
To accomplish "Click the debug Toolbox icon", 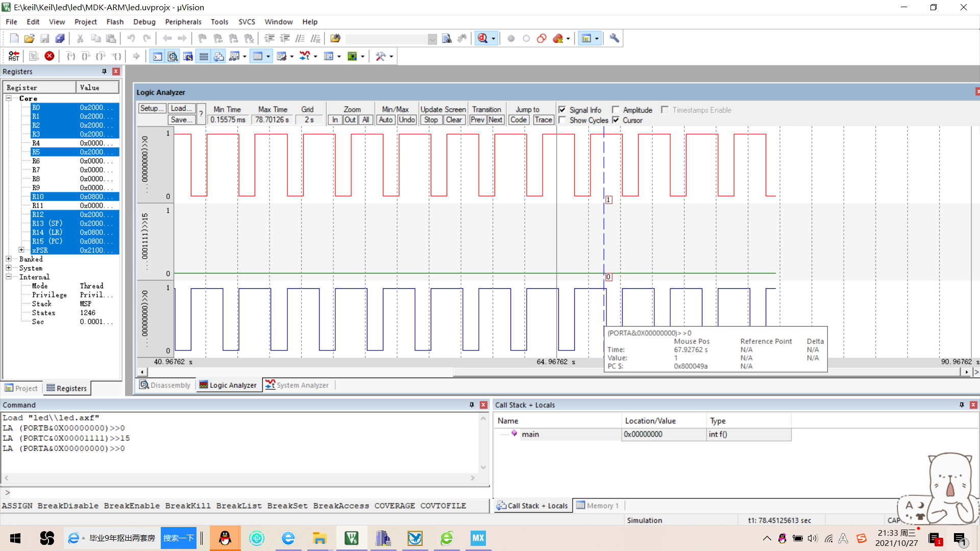I will (381, 56).
